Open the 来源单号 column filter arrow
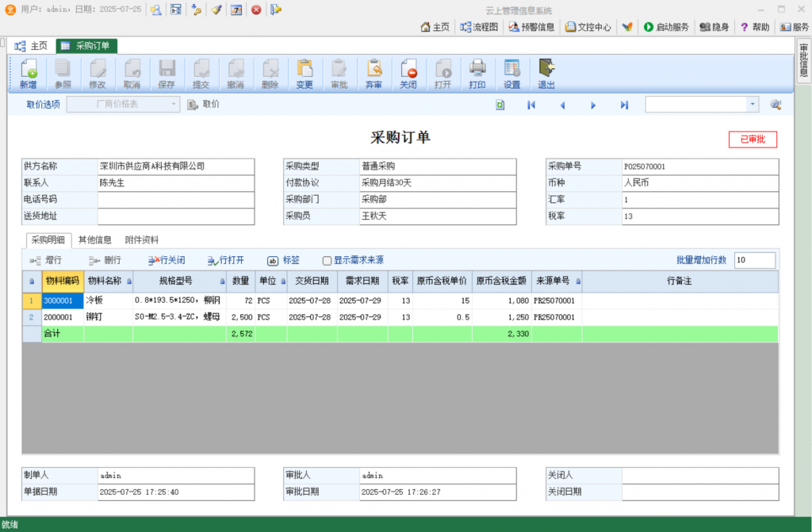This screenshot has height=532, width=812. [x=578, y=281]
